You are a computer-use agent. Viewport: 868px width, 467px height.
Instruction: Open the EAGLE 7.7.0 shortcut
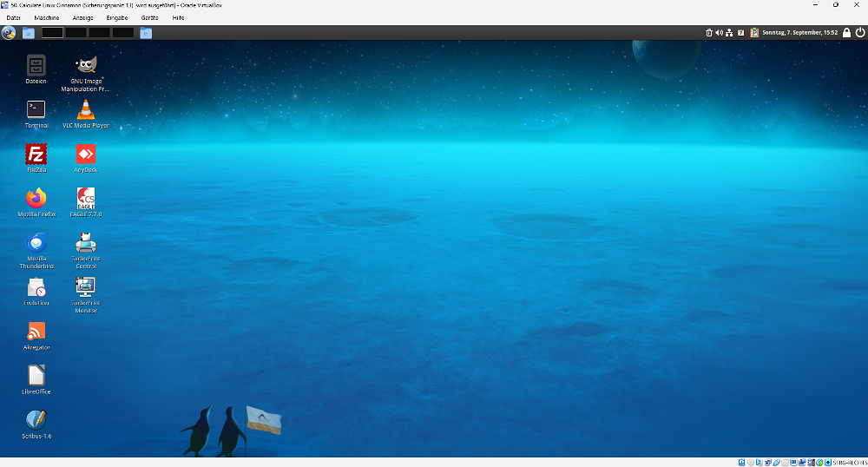(85, 199)
